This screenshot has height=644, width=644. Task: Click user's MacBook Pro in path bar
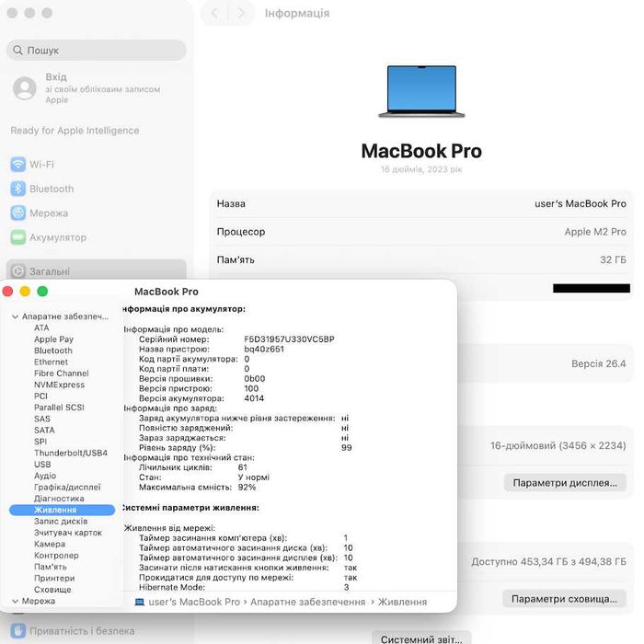click(194, 602)
